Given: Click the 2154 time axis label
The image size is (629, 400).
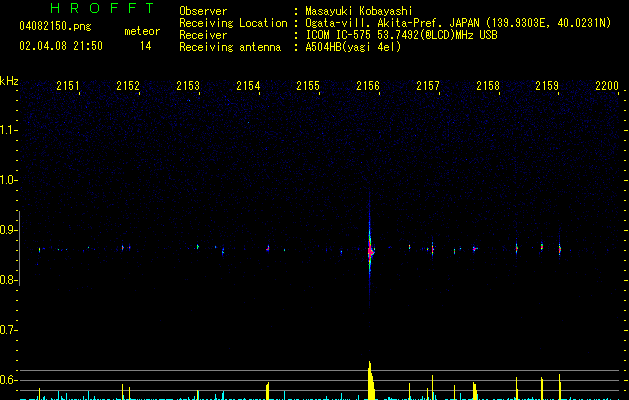Looking at the screenshot, I should (248, 86).
